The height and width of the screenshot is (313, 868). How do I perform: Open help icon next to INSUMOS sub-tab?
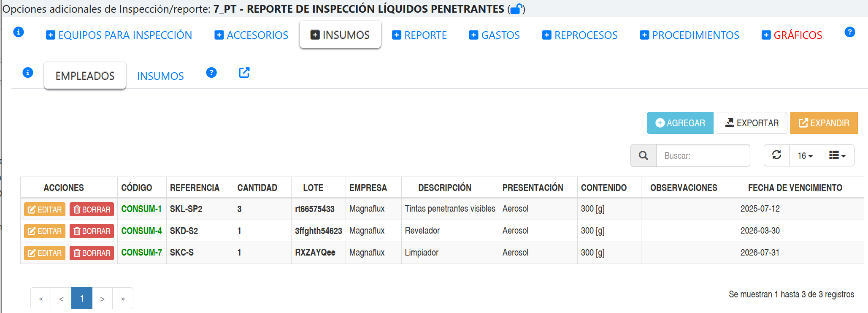click(x=211, y=73)
